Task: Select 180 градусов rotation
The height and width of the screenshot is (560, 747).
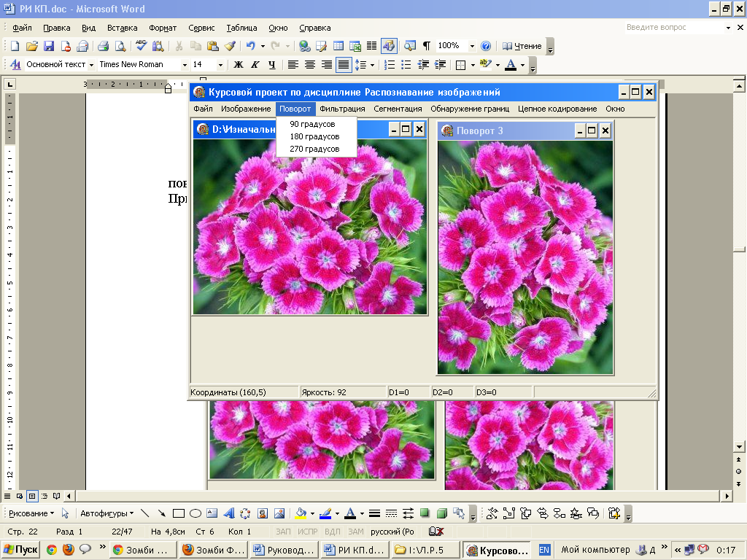Action: click(317, 136)
